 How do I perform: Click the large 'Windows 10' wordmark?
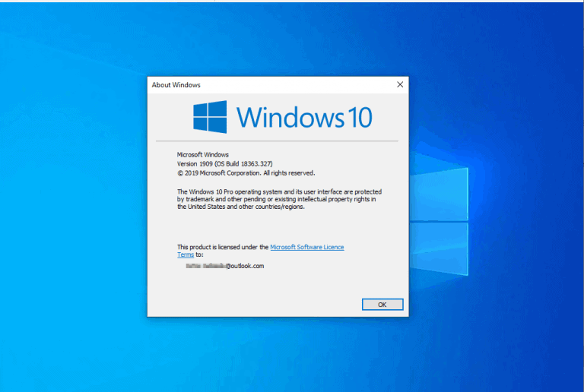(304, 117)
